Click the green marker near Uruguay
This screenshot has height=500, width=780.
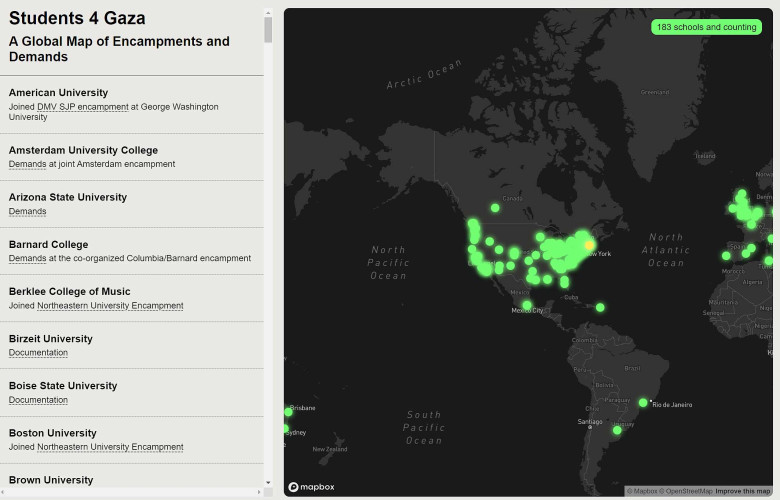617,430
